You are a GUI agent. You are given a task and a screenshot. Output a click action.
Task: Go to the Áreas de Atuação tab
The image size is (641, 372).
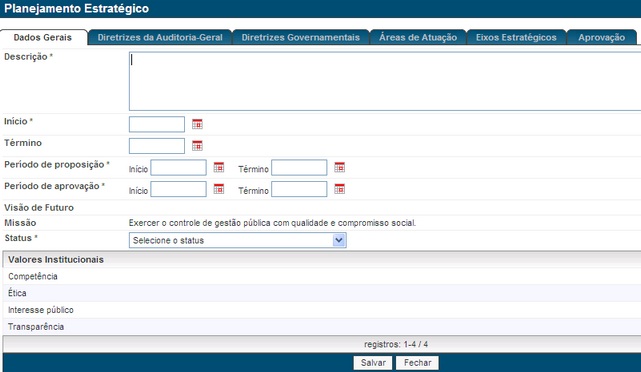(x=418, y=38)
